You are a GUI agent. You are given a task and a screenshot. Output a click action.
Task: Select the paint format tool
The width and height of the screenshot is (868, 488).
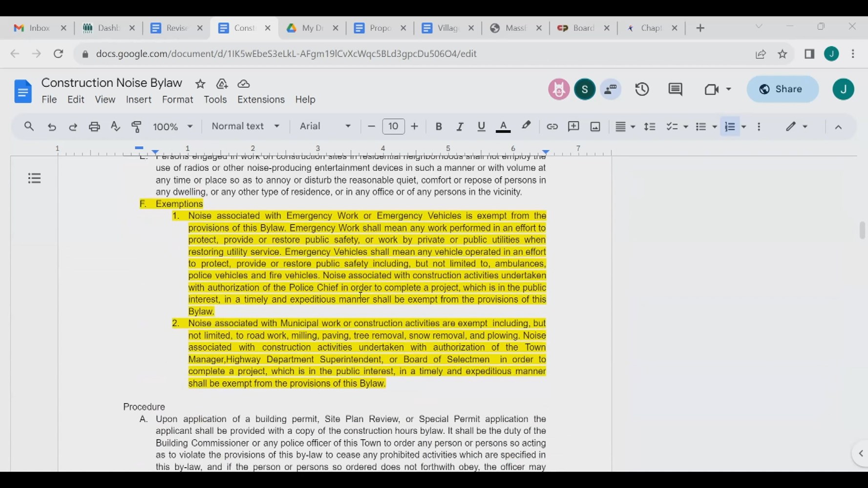[137, 127]
